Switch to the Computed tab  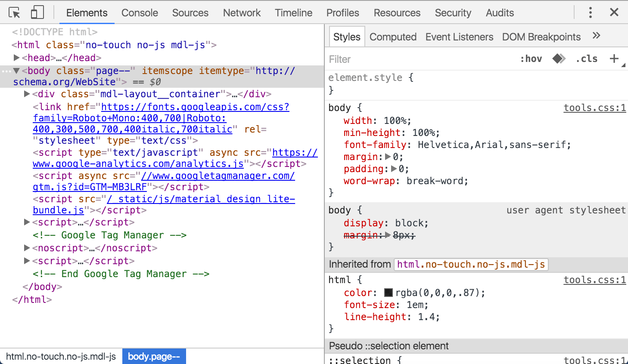coord(392,37)
